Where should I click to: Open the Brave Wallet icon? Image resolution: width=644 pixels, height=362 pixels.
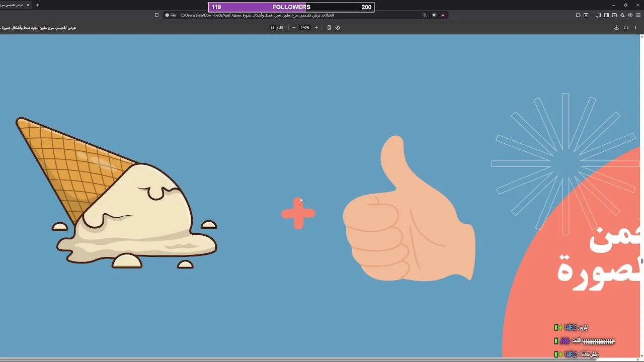click(614, 15)
